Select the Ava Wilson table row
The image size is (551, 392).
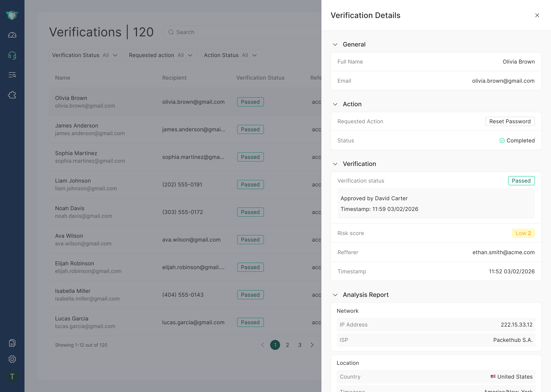(x=185, y=239)
